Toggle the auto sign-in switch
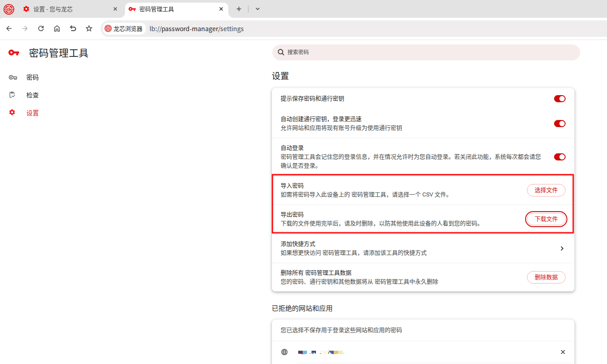 [559, 157]
